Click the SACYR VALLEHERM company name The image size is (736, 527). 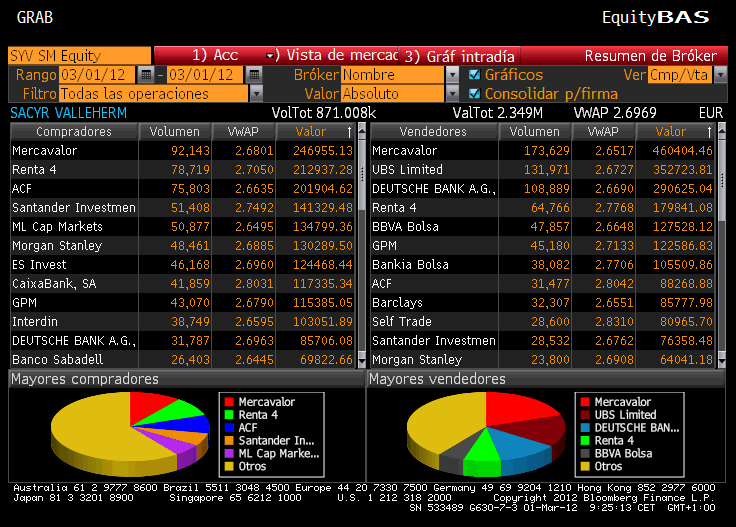point(69,113)
